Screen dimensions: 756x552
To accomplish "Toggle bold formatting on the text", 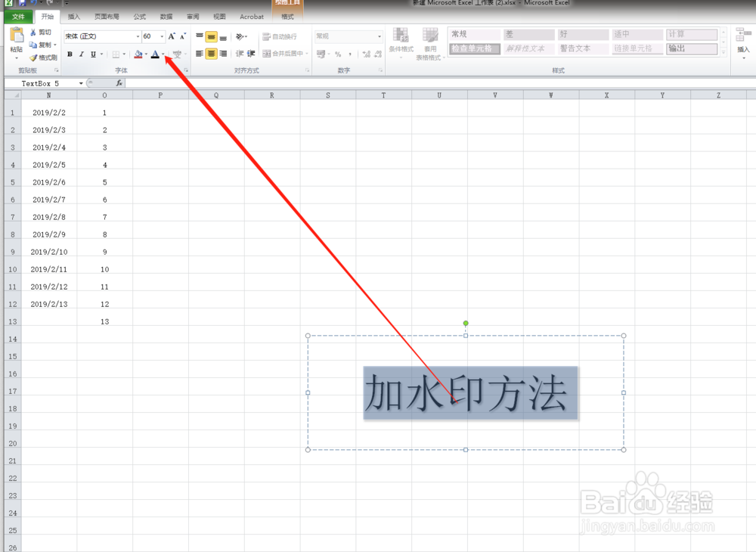I will [x=70, y=54].
